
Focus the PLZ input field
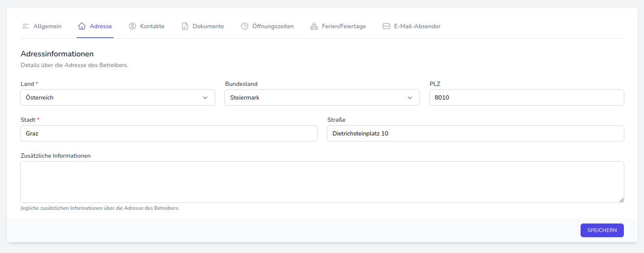coord(526,98)
